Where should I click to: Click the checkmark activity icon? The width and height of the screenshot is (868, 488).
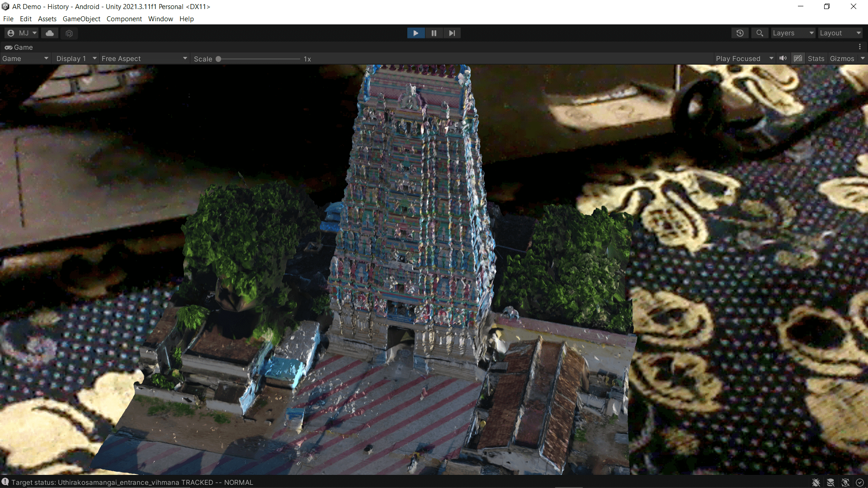pos(860,483)
